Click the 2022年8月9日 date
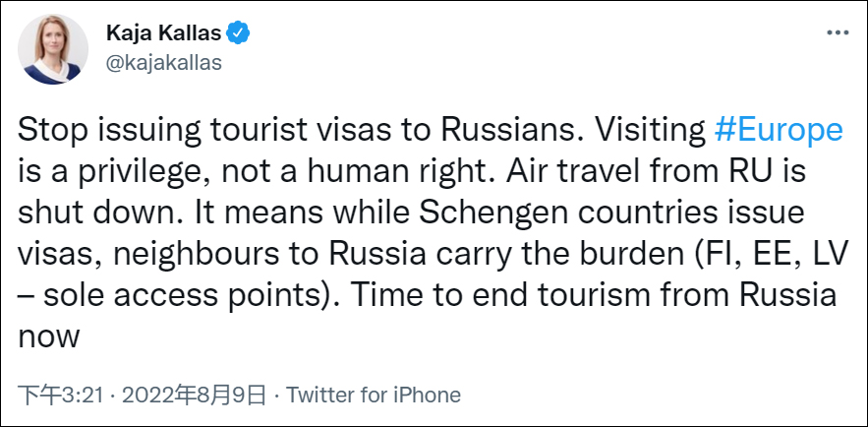 point(203,396)
